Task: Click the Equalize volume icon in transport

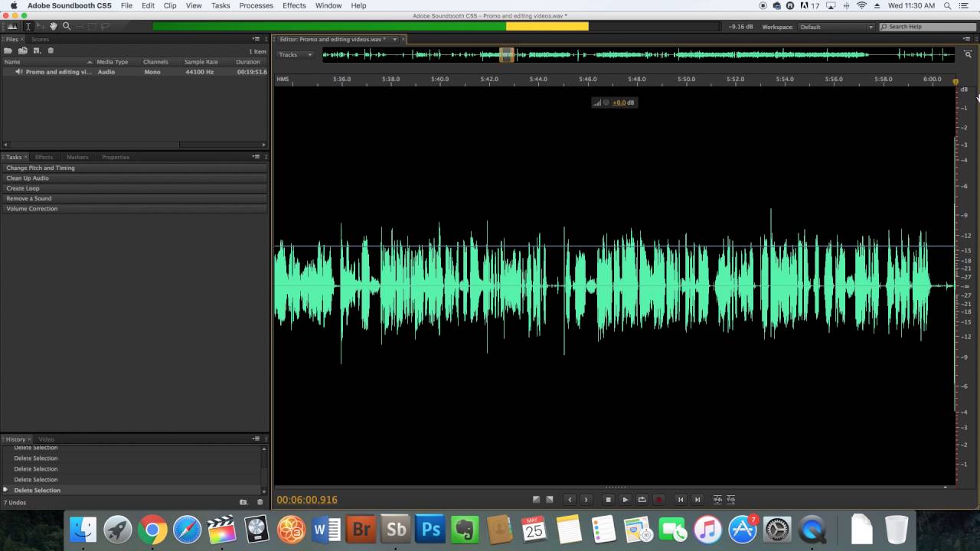Action: 730,500
